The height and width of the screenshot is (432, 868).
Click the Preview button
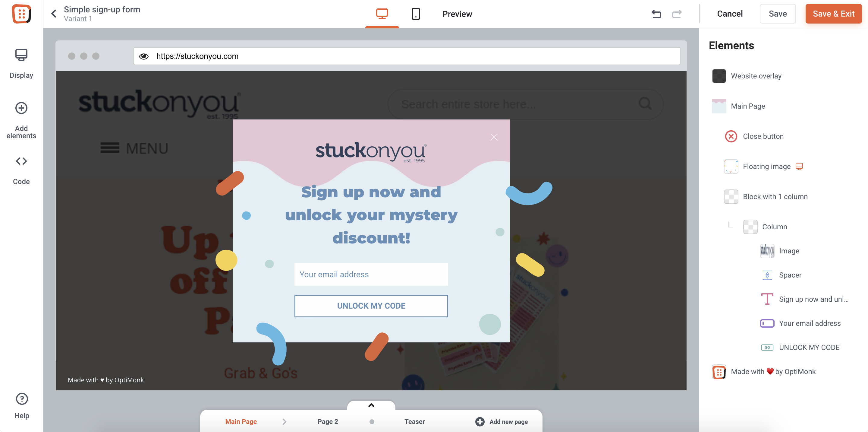(x=457, y=14)
